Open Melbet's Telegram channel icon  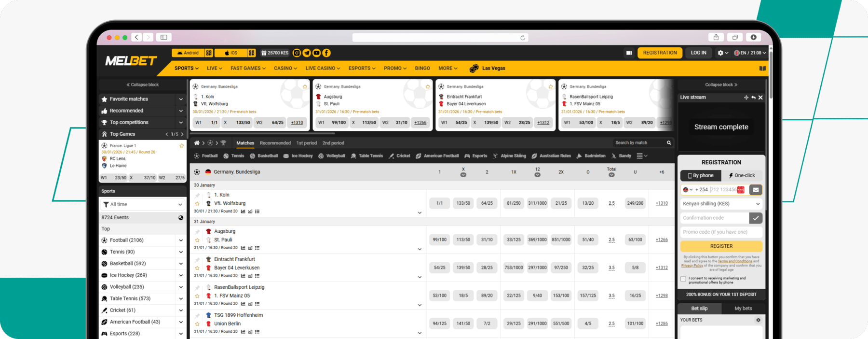pyautogui.click(x=307, y=53)
